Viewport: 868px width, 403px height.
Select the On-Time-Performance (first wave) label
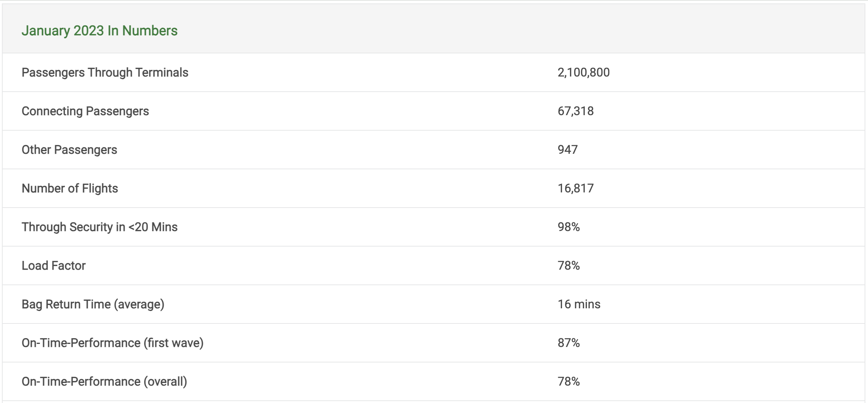[x=112, y=343]
